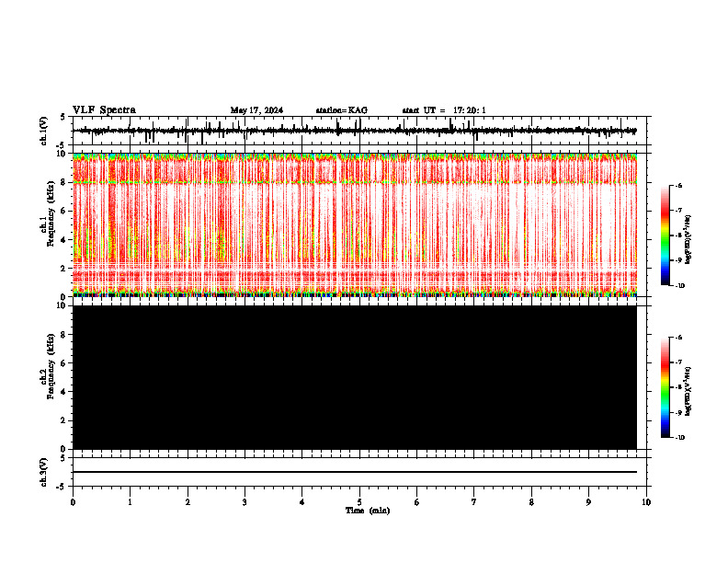Click time axis tick label "10"
The height and width of the screenshot is (563, 728).
[646, 502]
